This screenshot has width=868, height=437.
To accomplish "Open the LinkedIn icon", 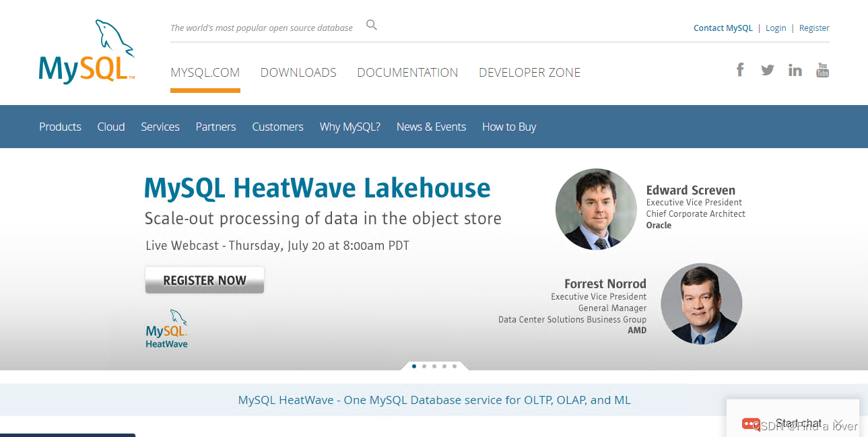I will (795, 70).
